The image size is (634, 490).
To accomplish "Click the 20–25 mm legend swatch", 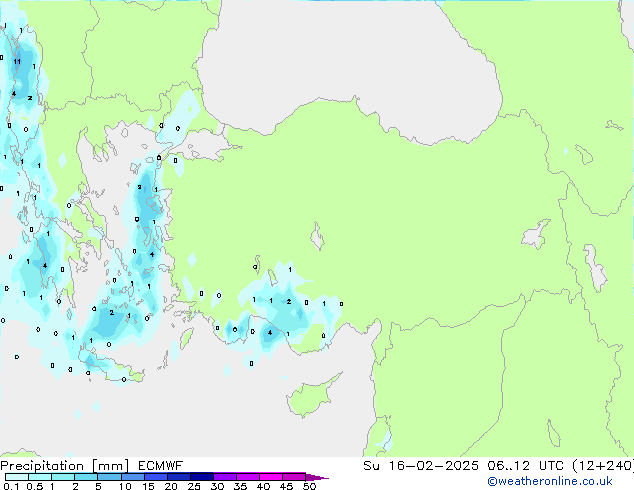I will 179,477.
